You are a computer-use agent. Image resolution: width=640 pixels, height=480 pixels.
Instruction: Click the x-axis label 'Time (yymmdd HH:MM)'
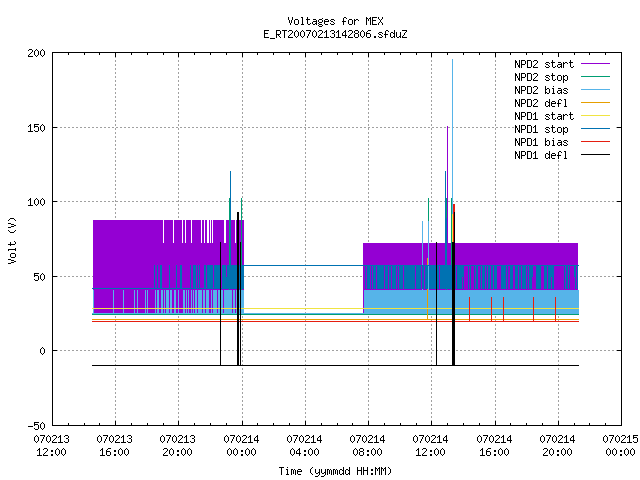click(335, 471)
